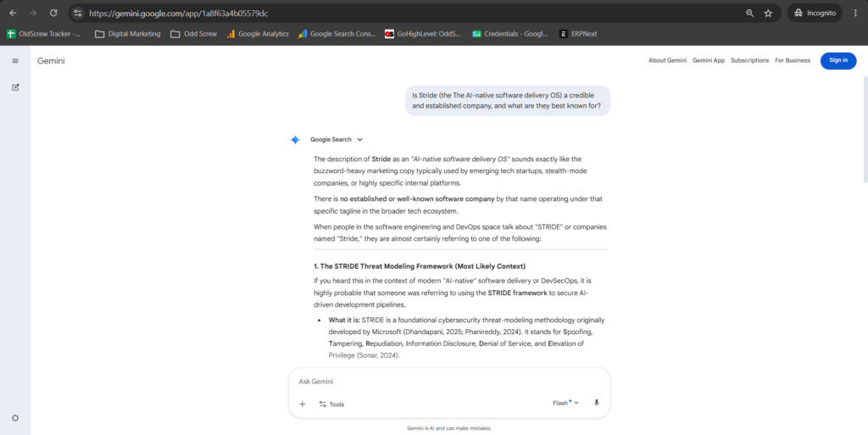Open OldScrew Tracker bookmark
This screenshot has width=868, height=435.
coord(44,34)
